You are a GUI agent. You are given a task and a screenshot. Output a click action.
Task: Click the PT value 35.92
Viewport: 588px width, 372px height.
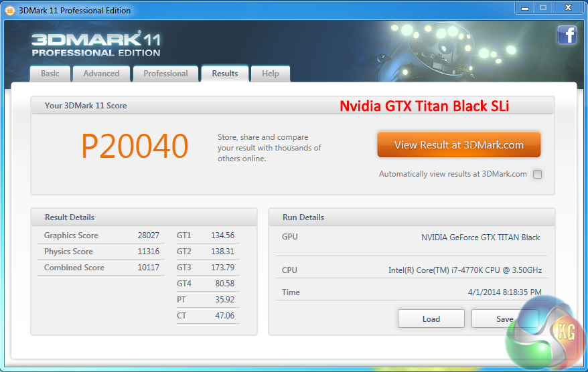coord(225,300)
